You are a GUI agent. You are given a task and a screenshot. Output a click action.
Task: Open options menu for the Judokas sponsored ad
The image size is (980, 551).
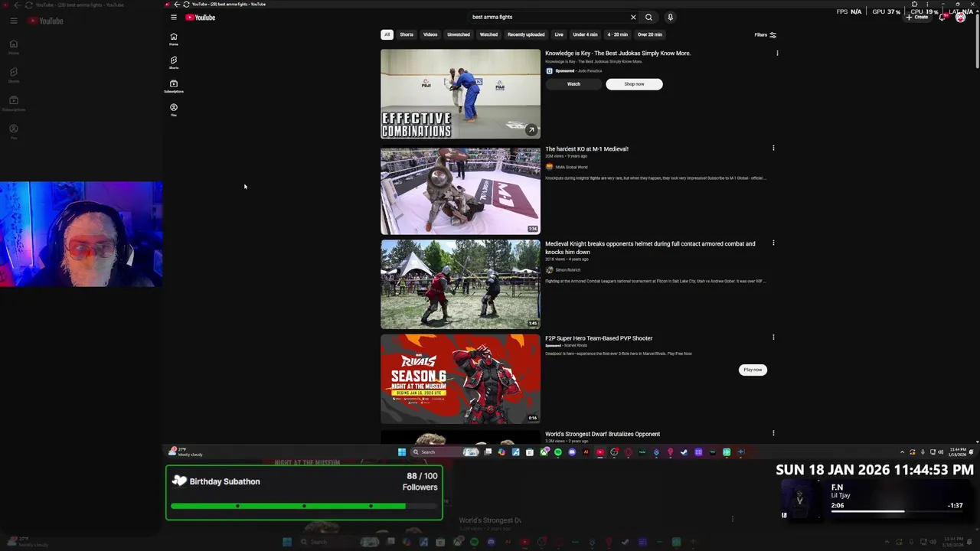777,54
